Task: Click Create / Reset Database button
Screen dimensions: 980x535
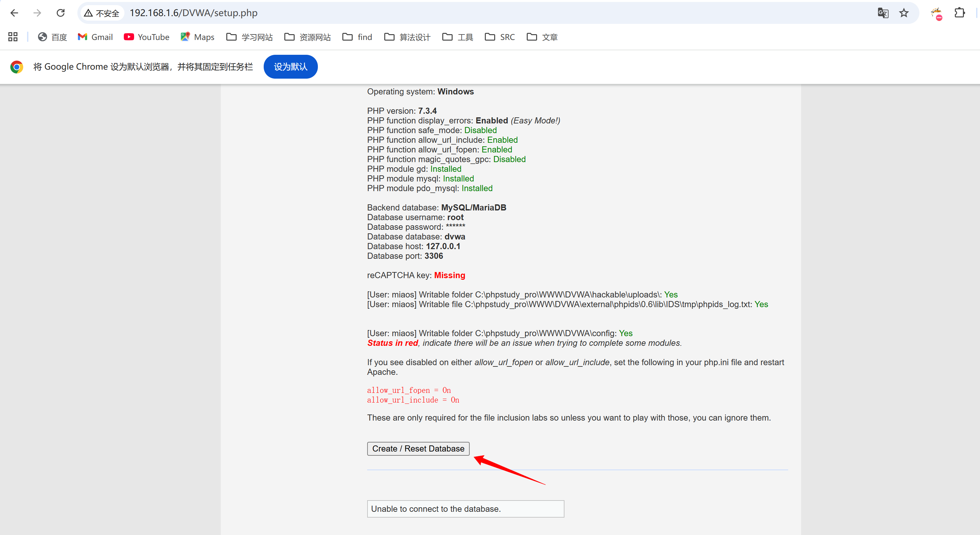Action: pos(418,449)
